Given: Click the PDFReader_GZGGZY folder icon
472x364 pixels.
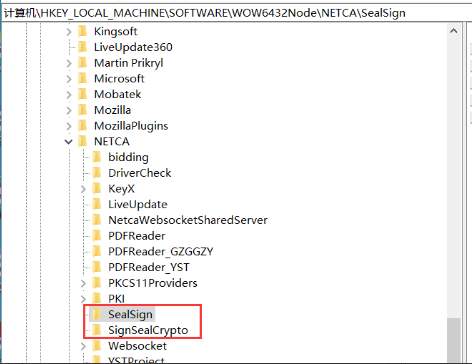Looking at the screenshot, I should click(x=97, y=251).
